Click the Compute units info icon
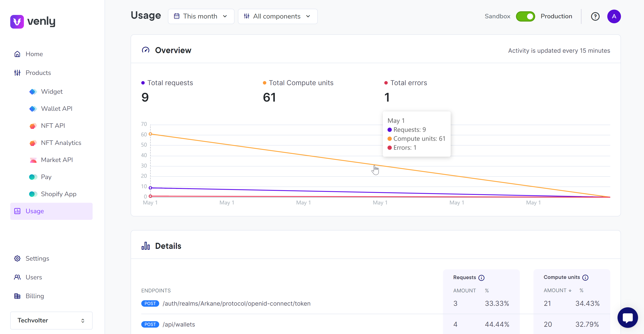 tap(585, 277)
